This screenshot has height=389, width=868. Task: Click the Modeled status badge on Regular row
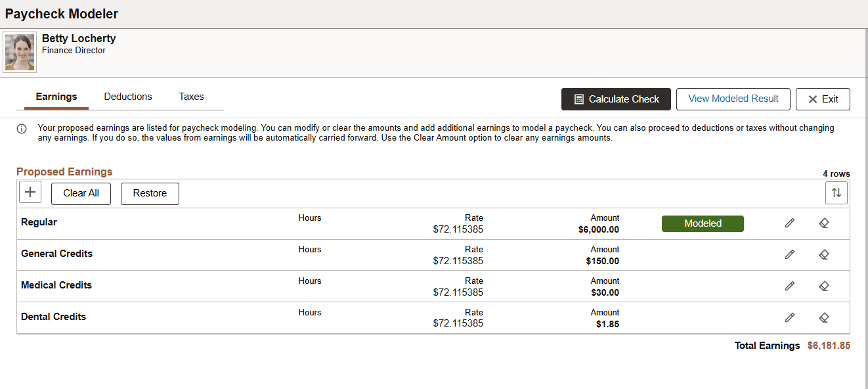(x=703, y=223)
